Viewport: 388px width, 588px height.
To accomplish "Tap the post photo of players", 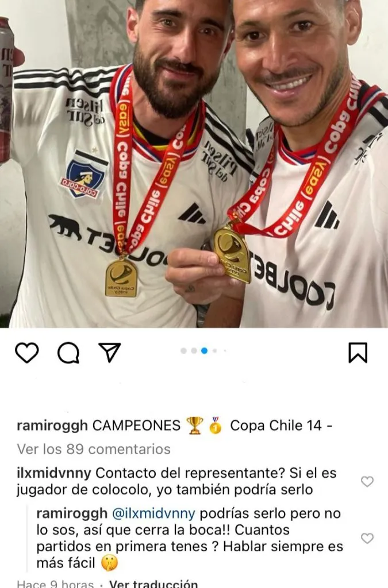I will tap(194, 164).
